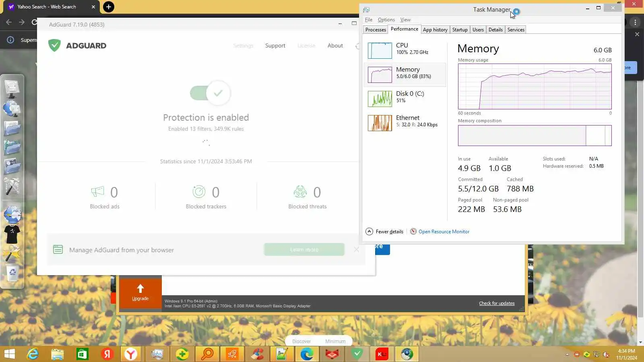The height and width of the screenshot is (362, 644).
Task: Open File Explorer from the taskbar
Action: tap(58, 354)
